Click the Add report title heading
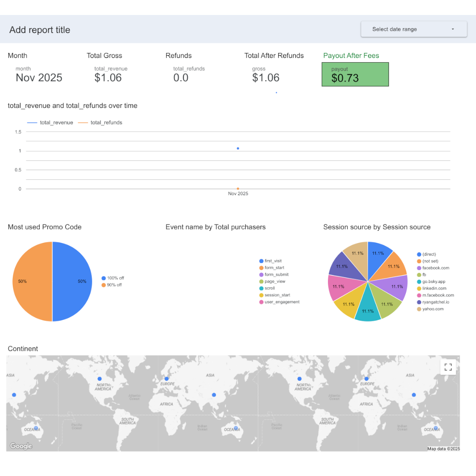 (40, 30)
